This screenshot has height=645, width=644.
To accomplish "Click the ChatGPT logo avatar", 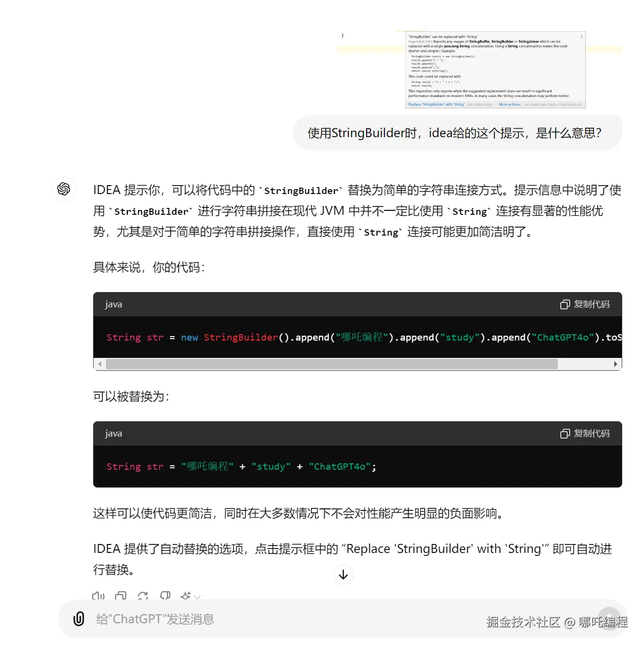I will click(63, 189).
